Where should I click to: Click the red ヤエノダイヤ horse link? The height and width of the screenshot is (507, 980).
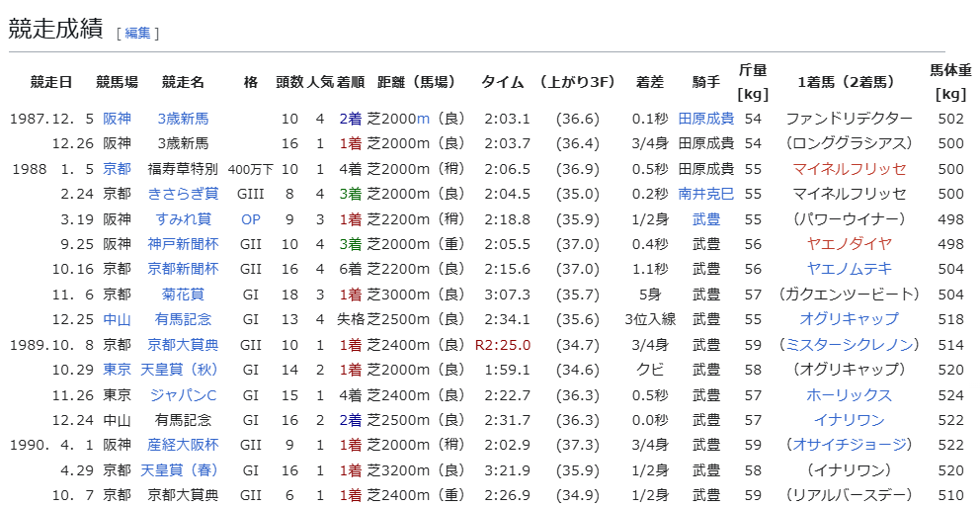850,244
